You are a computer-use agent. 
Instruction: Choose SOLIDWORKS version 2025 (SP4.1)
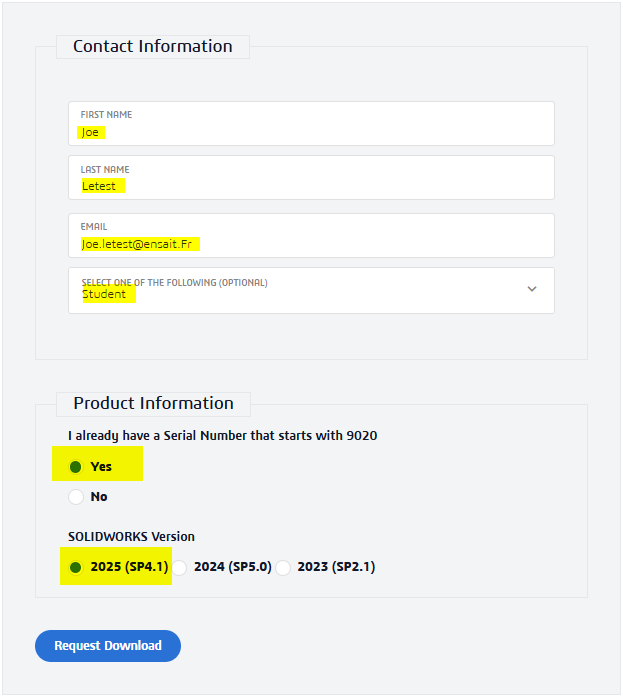76,567
